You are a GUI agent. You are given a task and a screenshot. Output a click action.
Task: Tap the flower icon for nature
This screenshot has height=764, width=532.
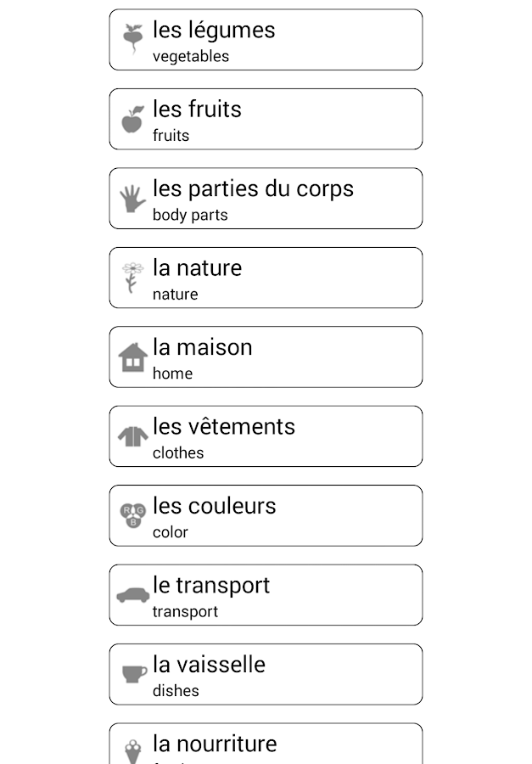click(132, 278)
